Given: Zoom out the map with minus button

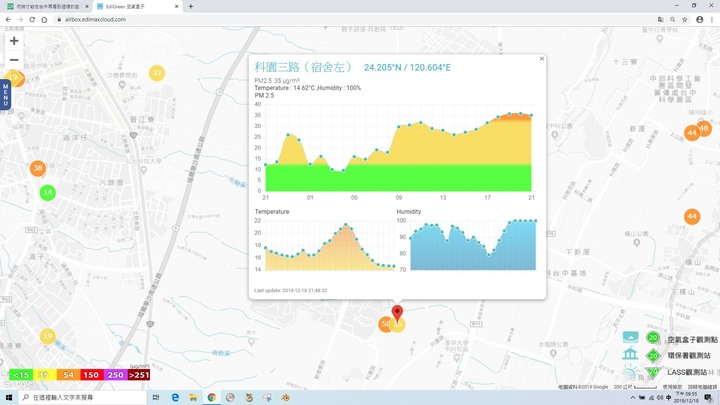Looking at the screenshot, I should (x=14, y=60).
